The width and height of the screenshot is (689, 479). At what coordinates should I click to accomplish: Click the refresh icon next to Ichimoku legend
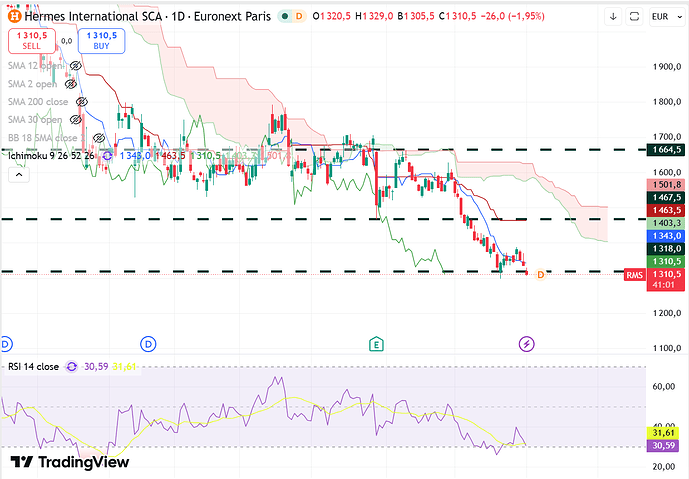[x=107, y=156]
